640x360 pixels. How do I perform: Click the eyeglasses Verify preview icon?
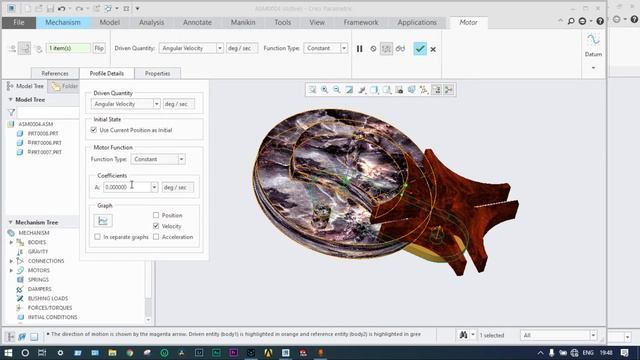point(400,49)
